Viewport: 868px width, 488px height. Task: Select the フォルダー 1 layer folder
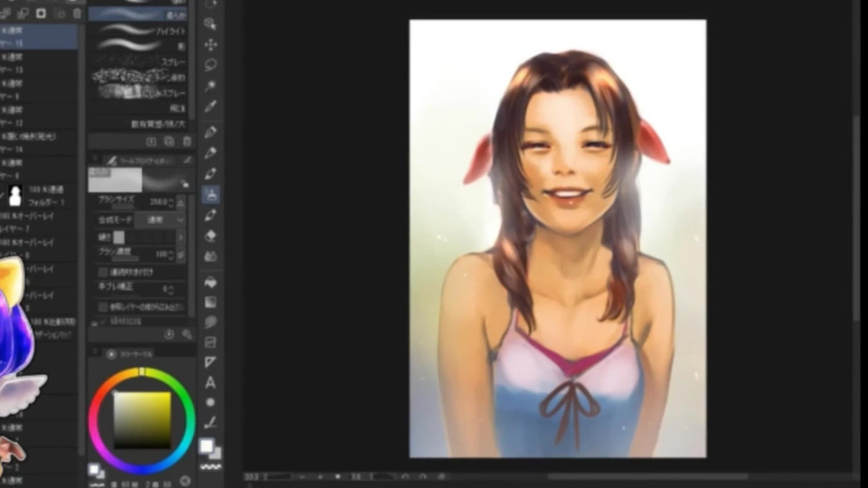click(39, 196)
